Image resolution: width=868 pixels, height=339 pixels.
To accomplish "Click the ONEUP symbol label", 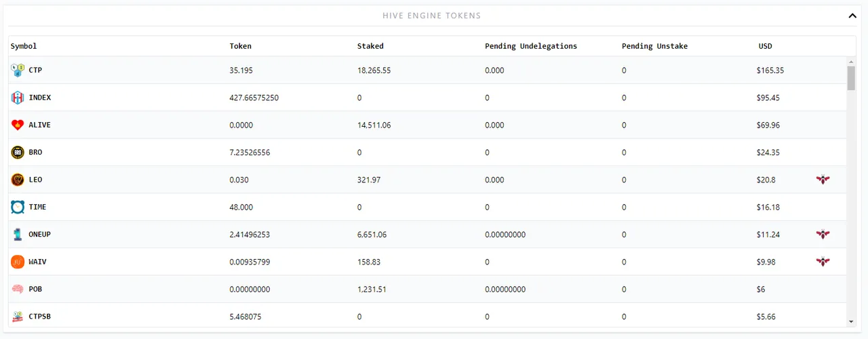I will coord(40,235).
